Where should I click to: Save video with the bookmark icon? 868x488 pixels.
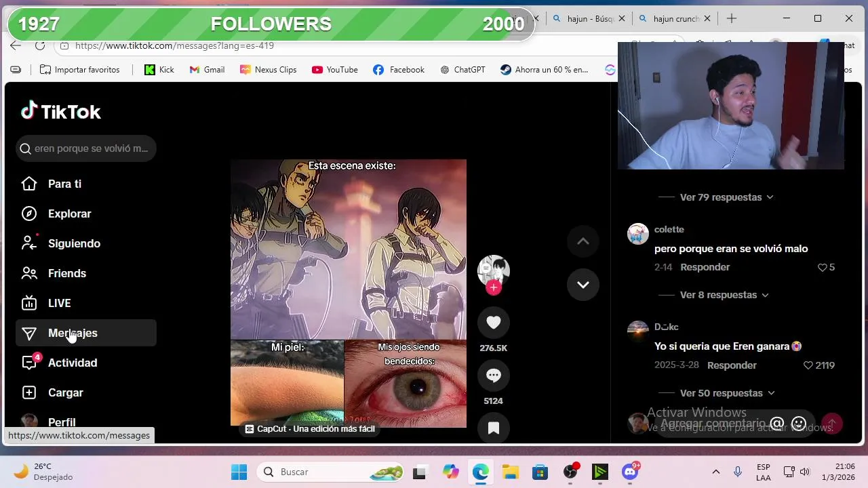click(494, 428)
